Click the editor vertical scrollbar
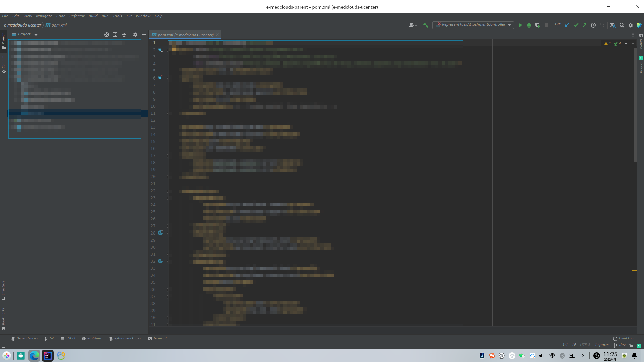The width and height of the screenshot is (644, 362). [x=635, y=105]
